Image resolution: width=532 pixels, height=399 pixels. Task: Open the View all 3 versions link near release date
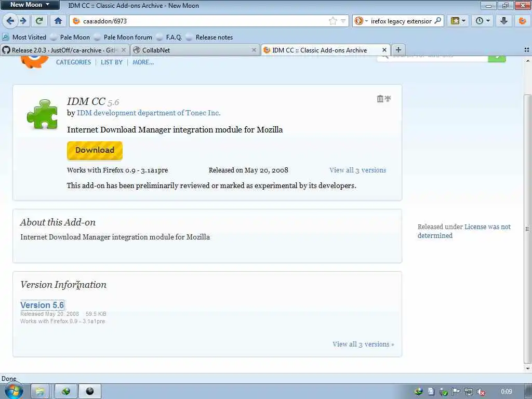(357, 170)
